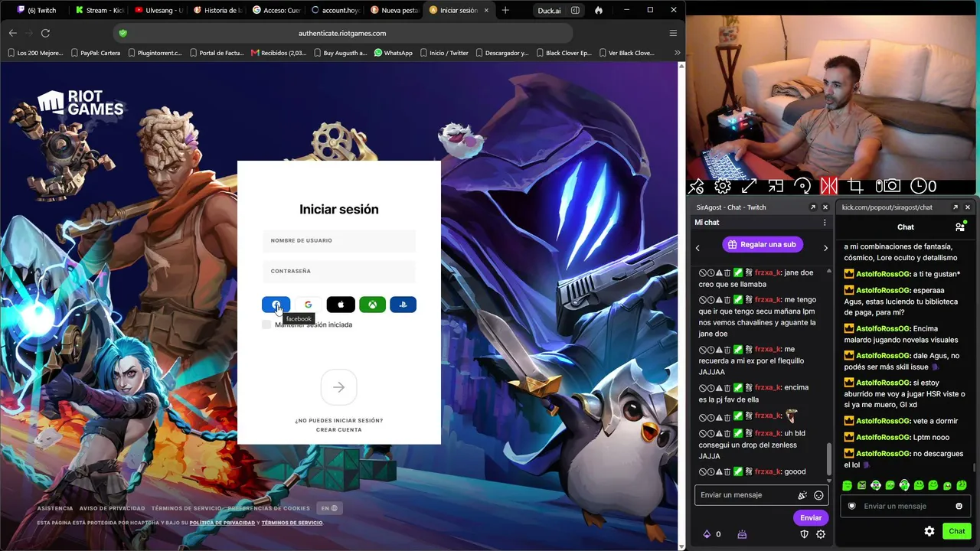Image resolution: width=980 pixels, height=551 pixels.
Task: Click the green shield privacy icon
Action: [122, 33]
